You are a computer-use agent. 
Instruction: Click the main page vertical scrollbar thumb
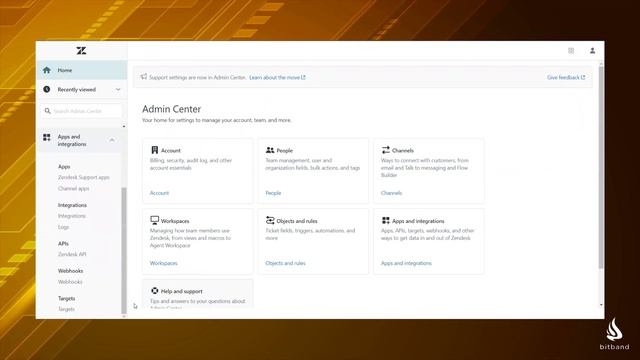point(601,167)
